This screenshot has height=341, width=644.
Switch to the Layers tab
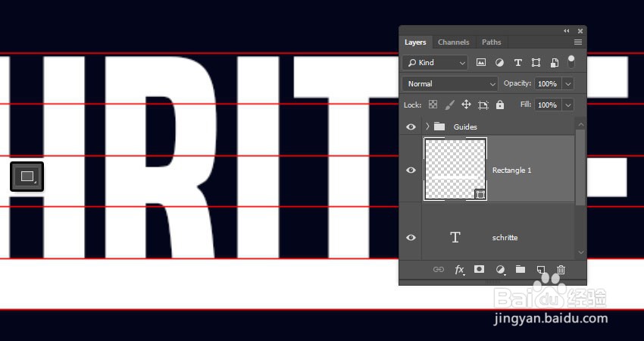(x=415, y=42)
